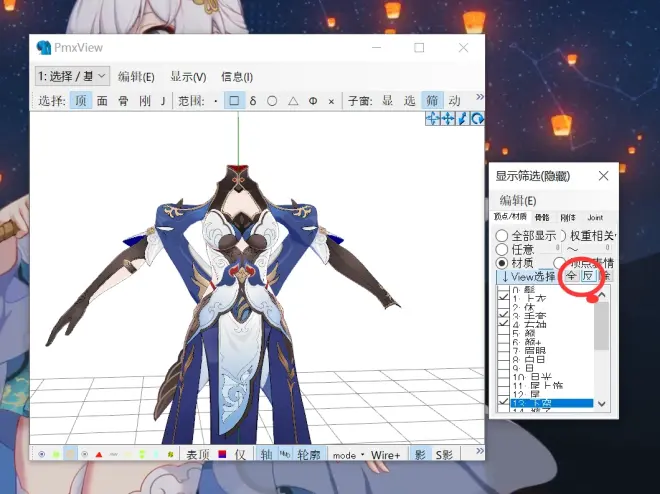Viewport: 660px width, 494px height.
Task: Expand the bottom toolbar overflow chevron
Action: click(x=479, y=451)
